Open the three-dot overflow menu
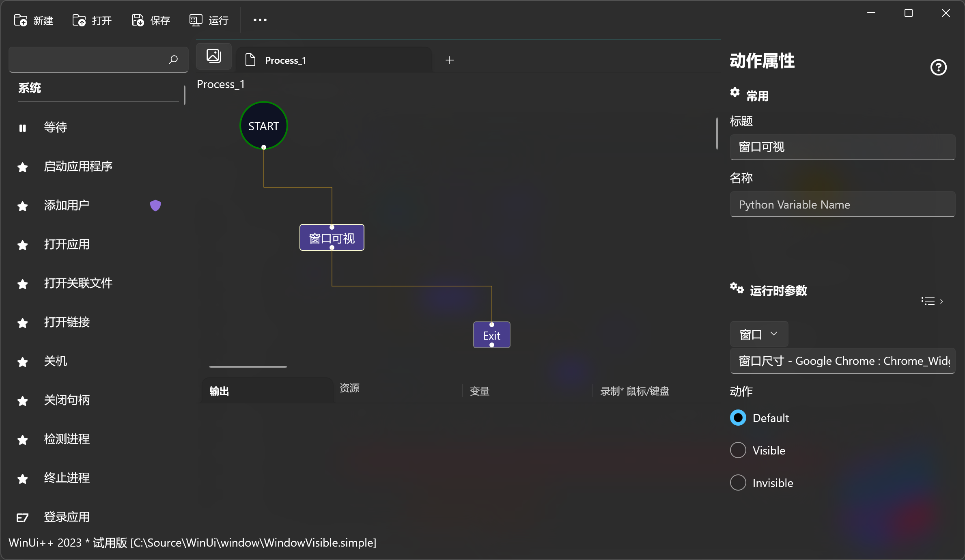Viewport: 965px width, 560px height. pyautogui.click(x=260, y=20)
